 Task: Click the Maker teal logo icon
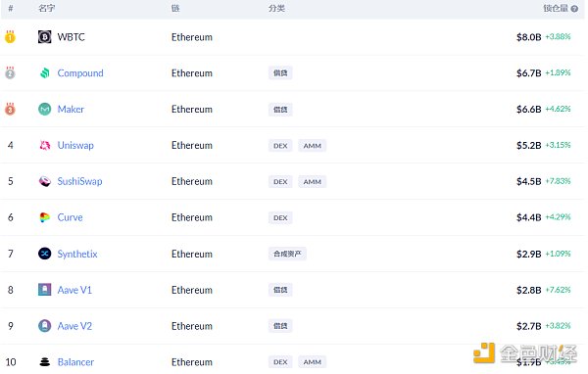[45, 109]
